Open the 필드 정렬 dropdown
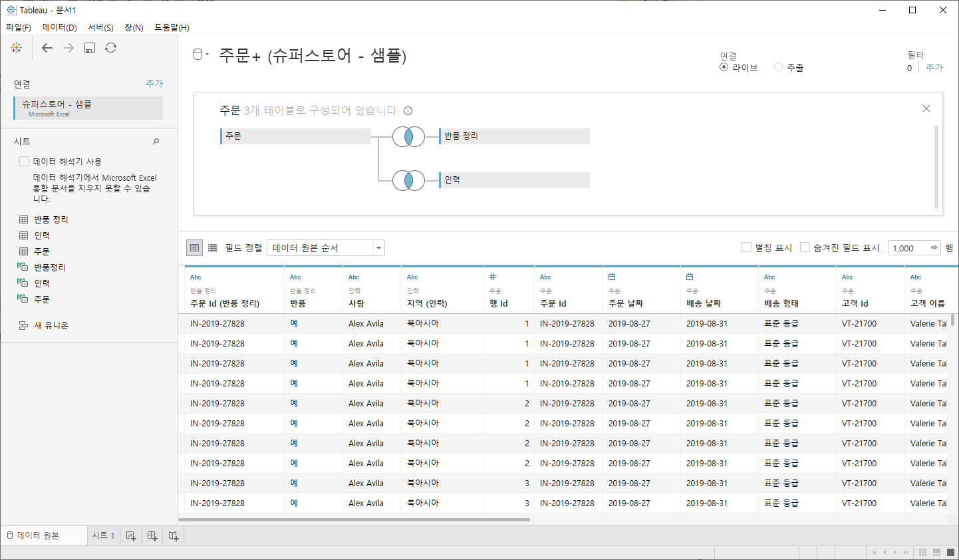This screenshot has width=959, height=560. coord(326,248)
